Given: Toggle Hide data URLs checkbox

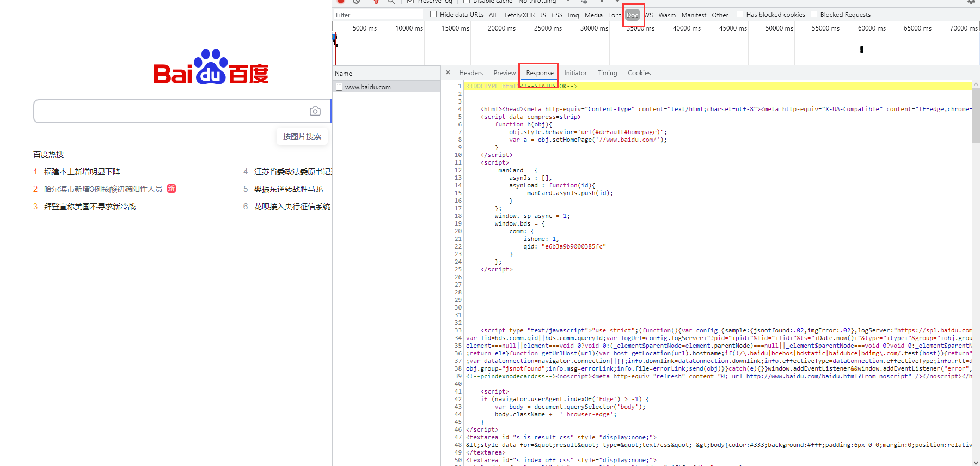Looking at the screenshot, I should 433,15.
